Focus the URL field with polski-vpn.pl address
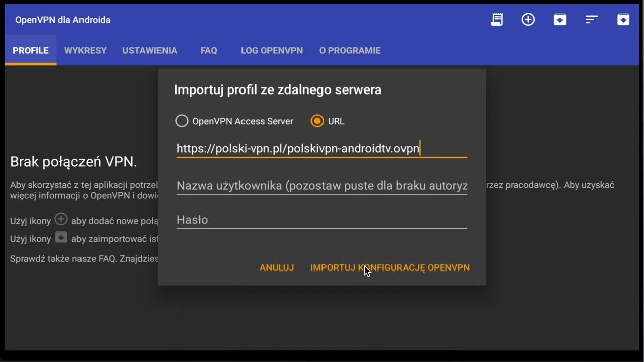644x362 pixels. click(322, 149)
